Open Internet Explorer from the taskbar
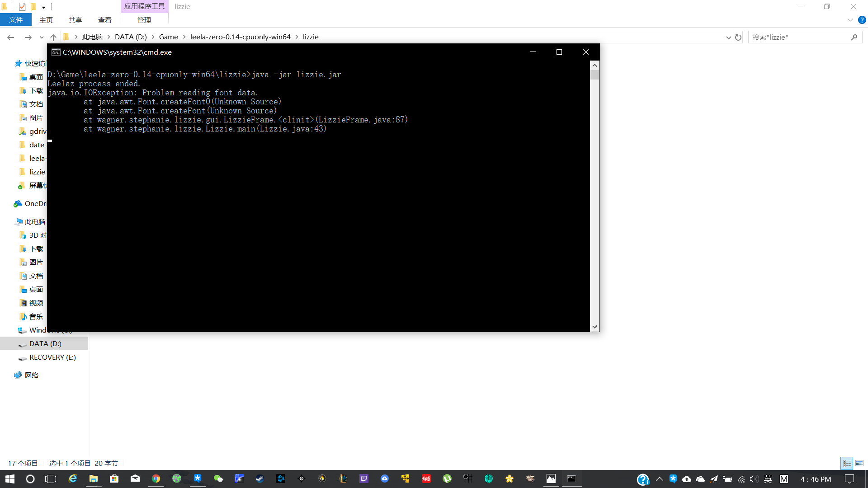The image size is (868, 488). click(x=73, y=479)
